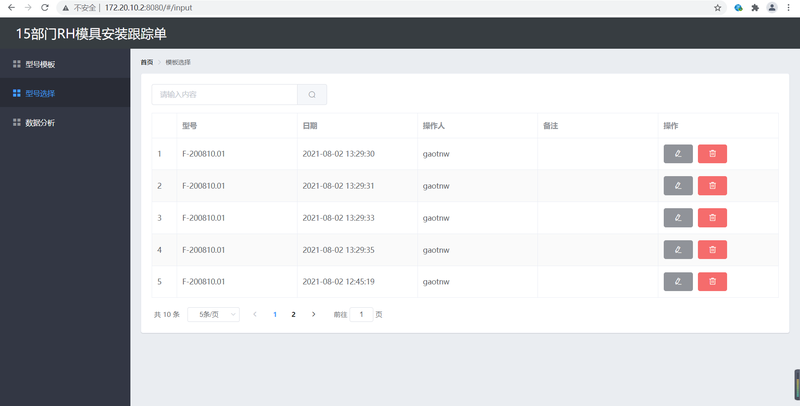The width and height of the screenshot is (800, 406).
Task: Delete row 2 using the red trash icon
Action: (x=712, y=186)
